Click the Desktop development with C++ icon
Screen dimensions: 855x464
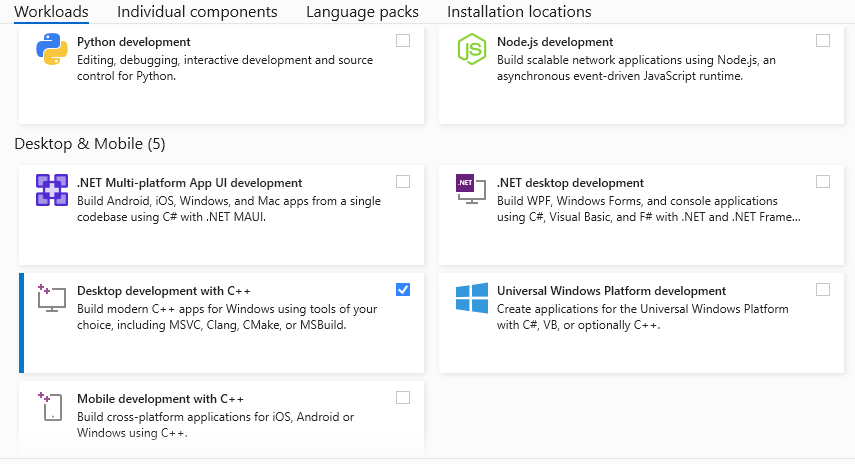click(x=51, y=297)
